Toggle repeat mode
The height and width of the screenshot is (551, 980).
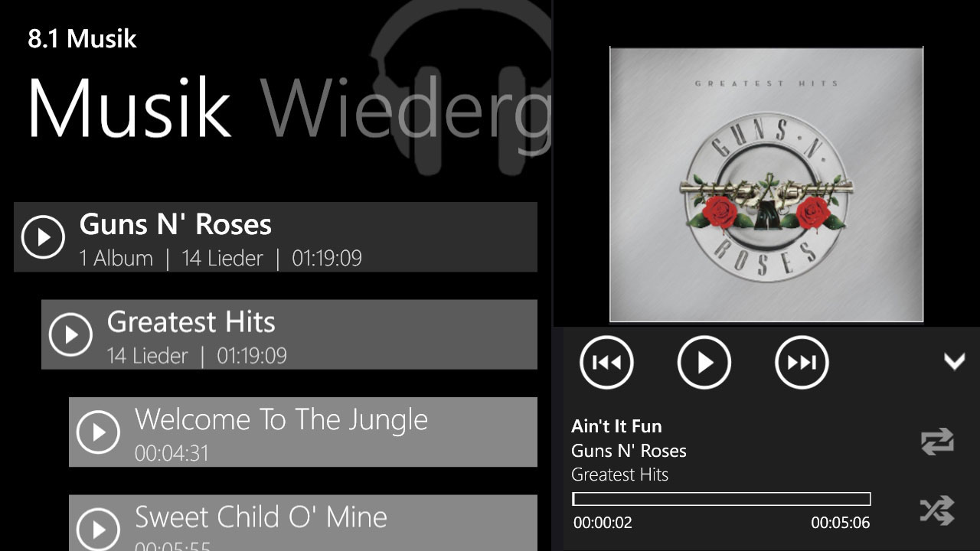(937, 442)
